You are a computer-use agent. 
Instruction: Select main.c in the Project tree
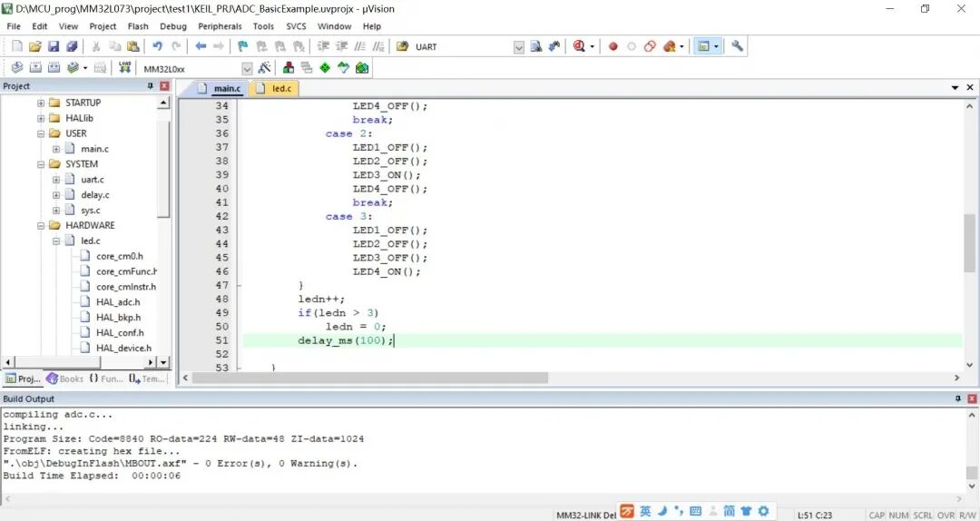(94, 149)
